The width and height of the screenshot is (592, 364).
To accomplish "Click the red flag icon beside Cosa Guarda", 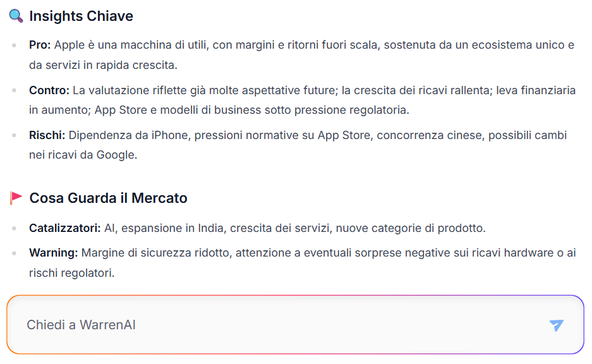I will 16,198.
